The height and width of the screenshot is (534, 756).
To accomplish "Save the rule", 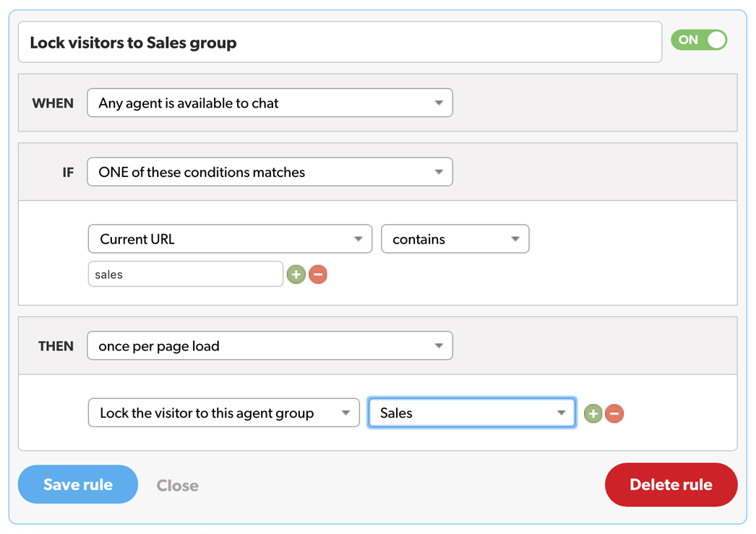I will pyautogui.click(x=77, y=484).
